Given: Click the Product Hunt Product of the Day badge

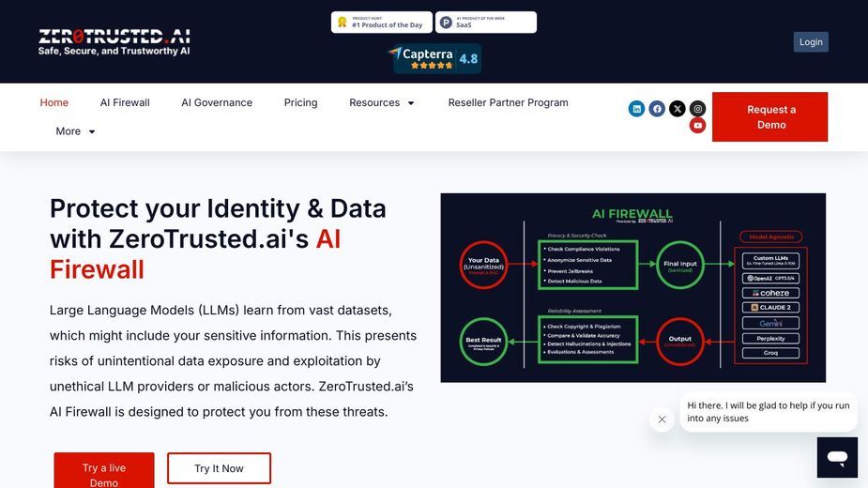Looking at the screenshot, I should pos(381,23).
